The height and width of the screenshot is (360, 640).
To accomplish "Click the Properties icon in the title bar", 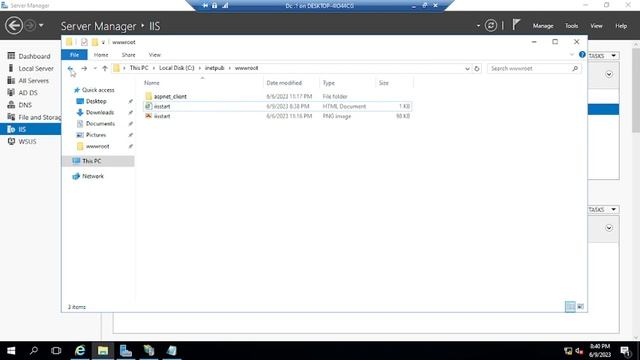I will pos(84,42).
